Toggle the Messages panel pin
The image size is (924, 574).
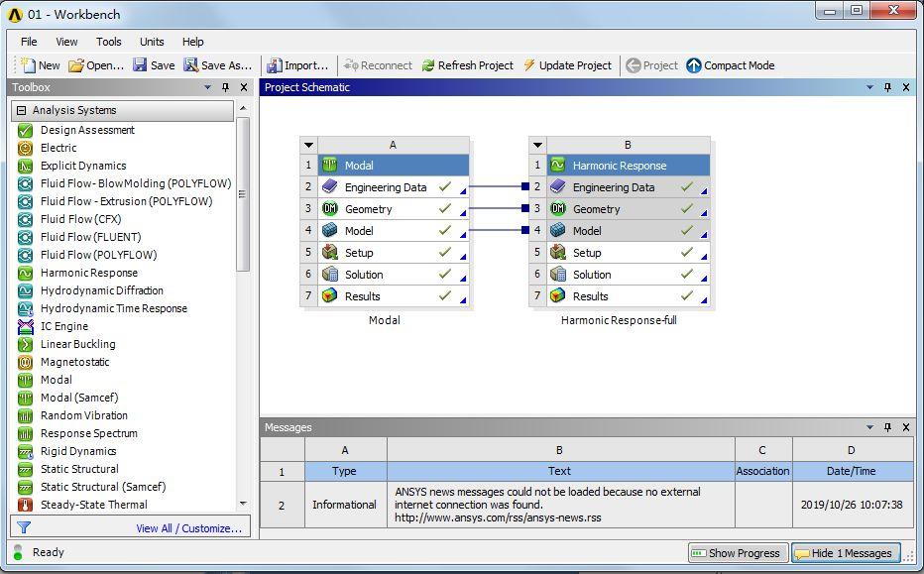click(887, 427)
